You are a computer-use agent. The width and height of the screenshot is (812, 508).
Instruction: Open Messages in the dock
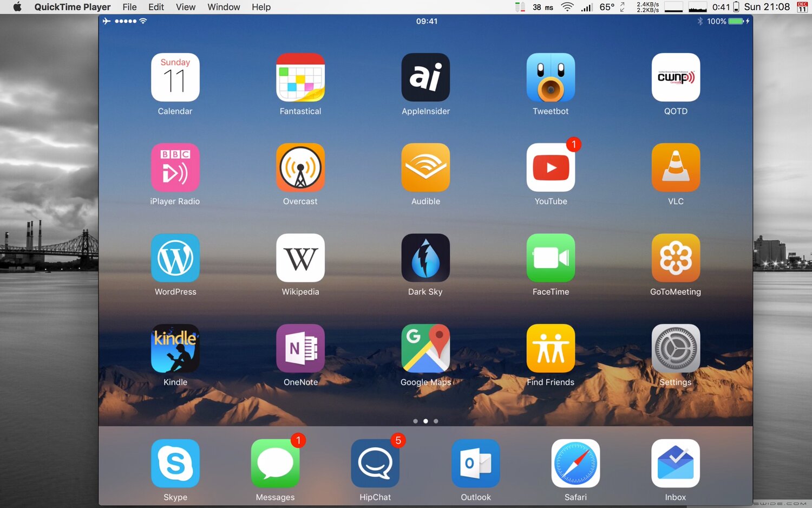point(275,464)
